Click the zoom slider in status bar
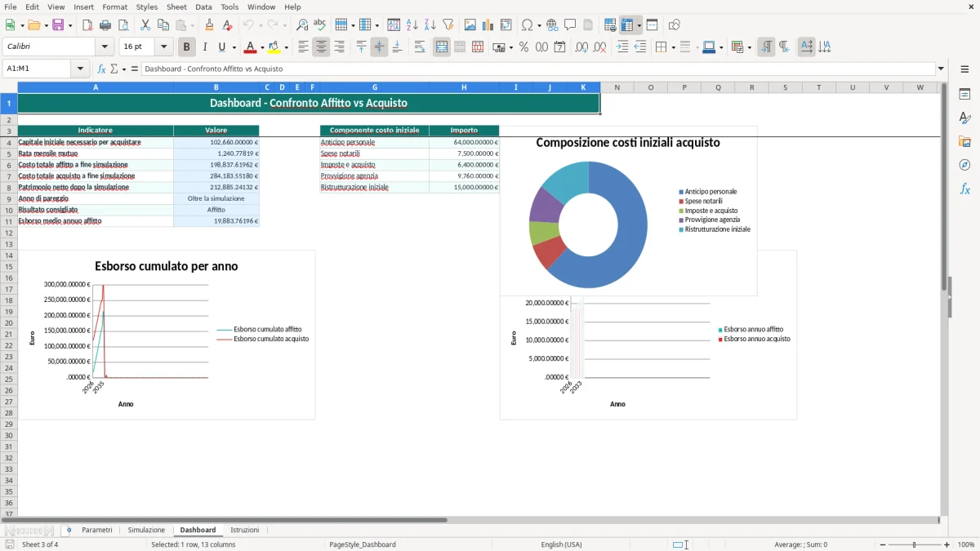 (914, 544)
